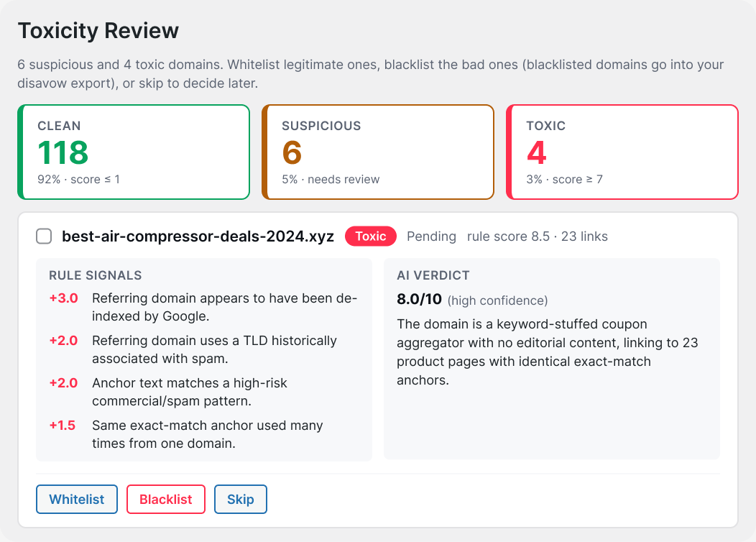Click the '(high confidence)' label
This screenshot has width=756, height=542.
[497, 300]
